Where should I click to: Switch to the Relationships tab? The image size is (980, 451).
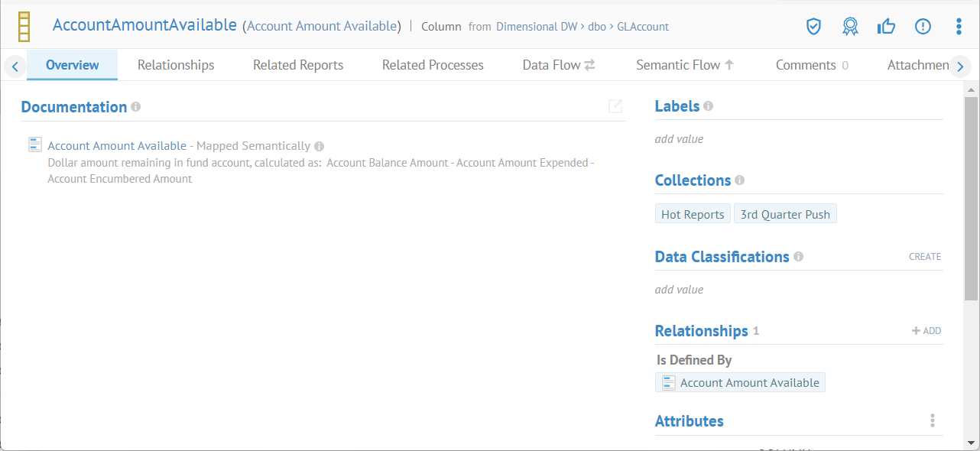click(x=176, y=65)
